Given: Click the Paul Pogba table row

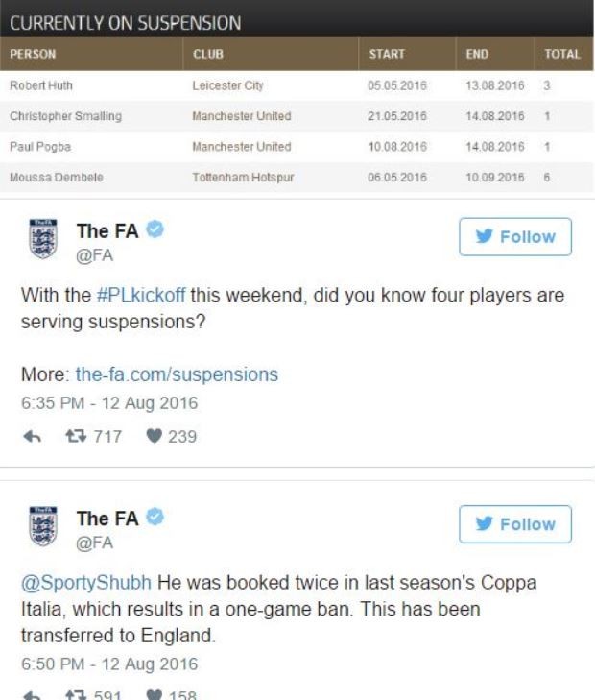Looking at the screenshot, I should point(297,147).
